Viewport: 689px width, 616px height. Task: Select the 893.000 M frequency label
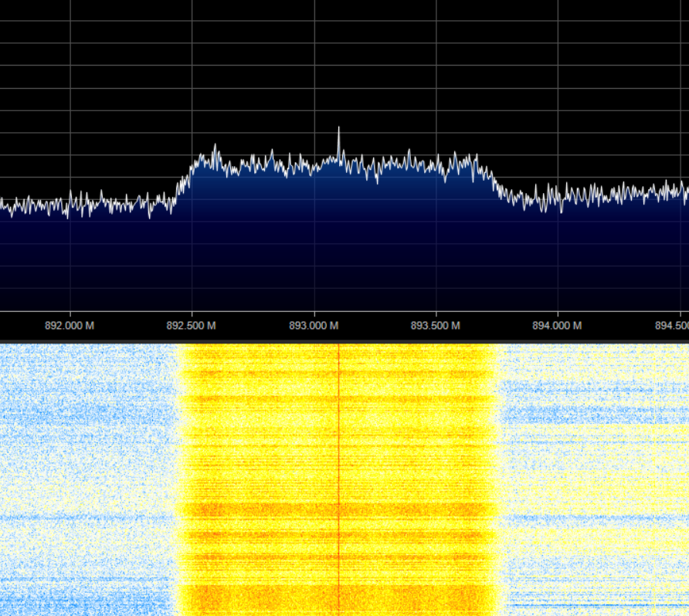pyautogui.click(x=314, y=326)
